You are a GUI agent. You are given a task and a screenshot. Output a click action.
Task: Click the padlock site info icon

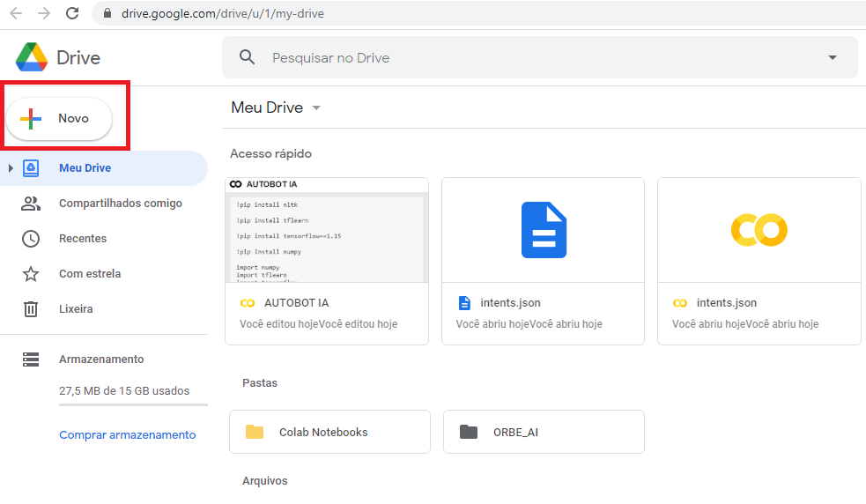click(107, 13)
